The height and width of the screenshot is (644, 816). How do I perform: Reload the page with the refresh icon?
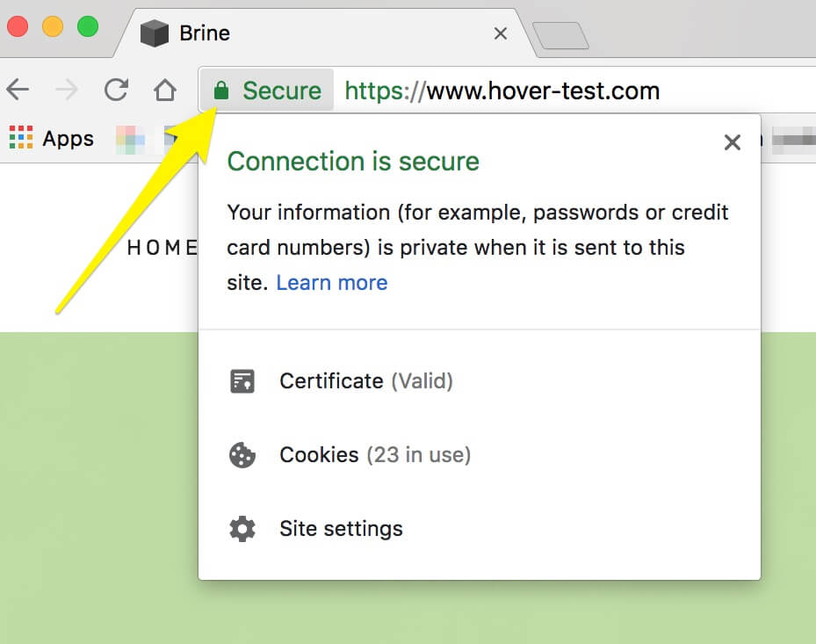pyautogui.click(x=115, y=90)
